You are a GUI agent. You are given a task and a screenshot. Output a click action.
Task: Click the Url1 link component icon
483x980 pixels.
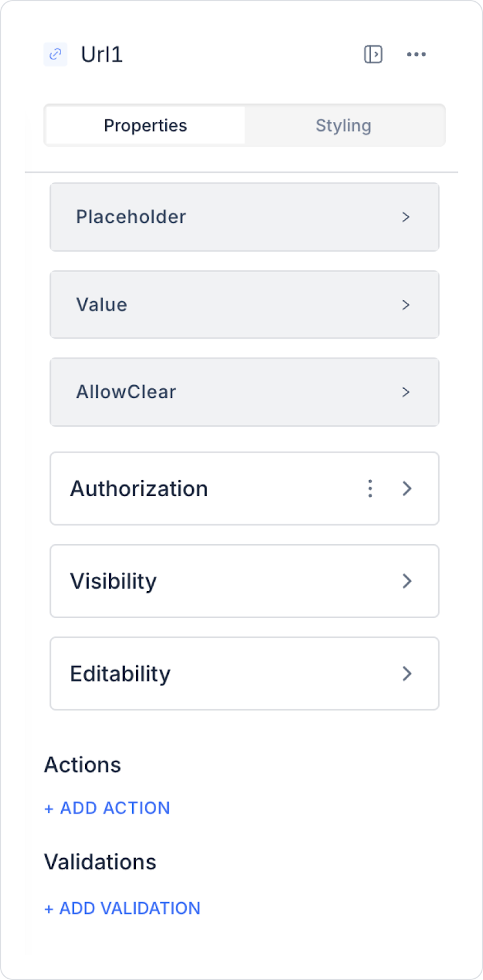(x=55, y=55)
